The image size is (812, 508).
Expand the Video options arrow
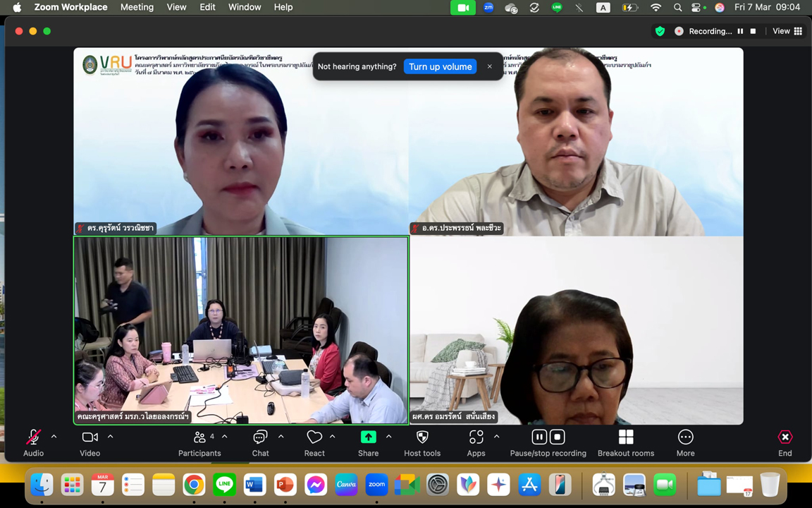pos(110,437)
